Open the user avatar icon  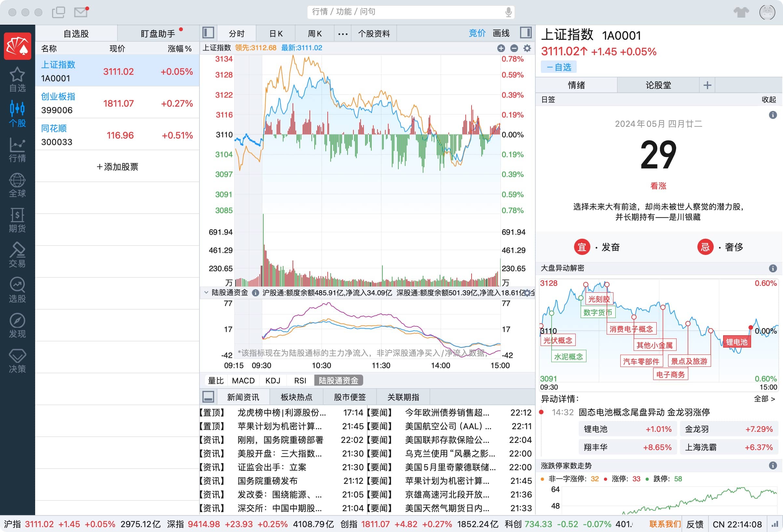coord(767,12)
